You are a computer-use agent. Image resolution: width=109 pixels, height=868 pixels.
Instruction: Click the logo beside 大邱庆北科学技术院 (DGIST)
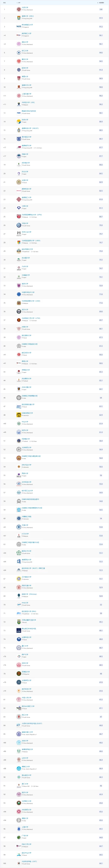click(19, 726)
